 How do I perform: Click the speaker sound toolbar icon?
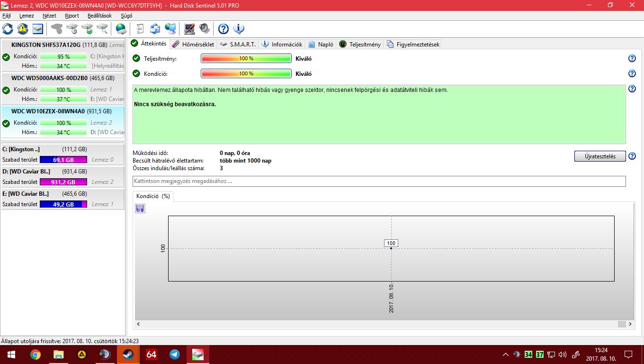pyautogui.click(x=205, y=29)
